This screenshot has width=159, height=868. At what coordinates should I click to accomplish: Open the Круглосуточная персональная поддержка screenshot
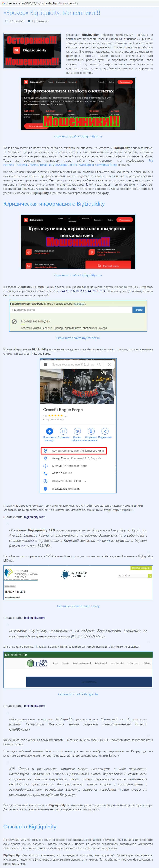tap(78, 242)
